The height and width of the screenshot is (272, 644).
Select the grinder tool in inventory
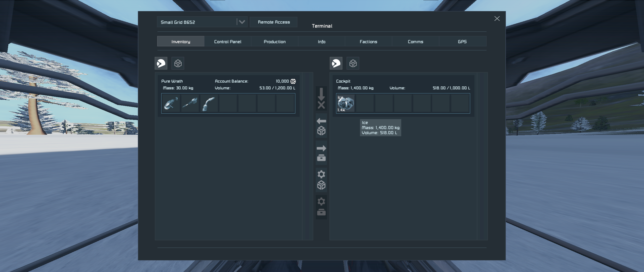(x=171, y=103)
